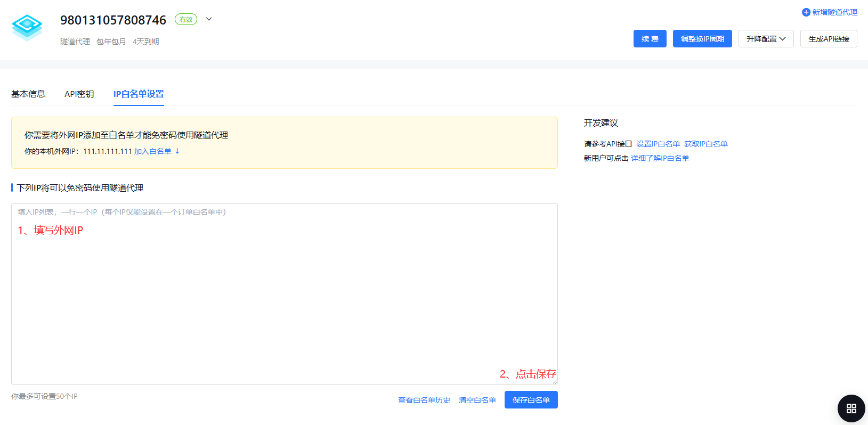Switch to the 基本信息 tab

pos(28,94)
